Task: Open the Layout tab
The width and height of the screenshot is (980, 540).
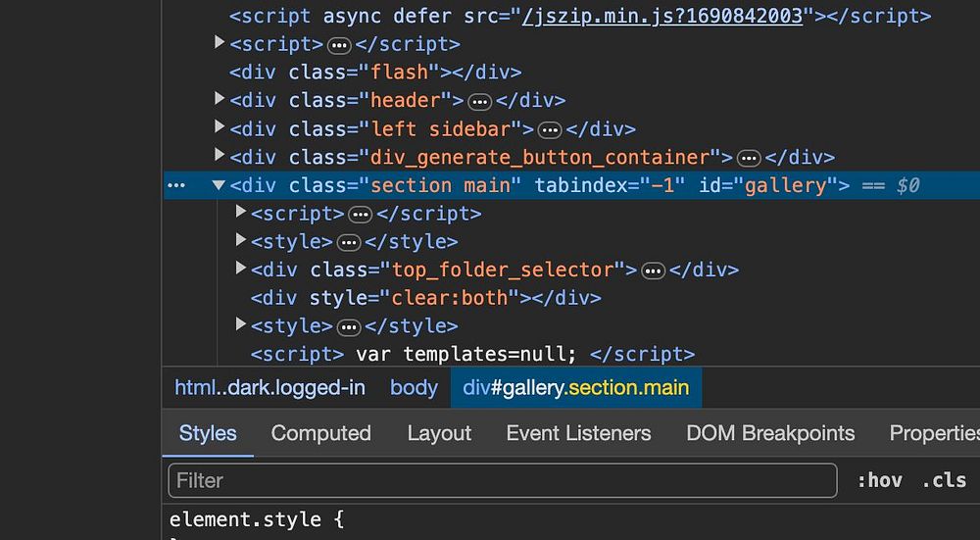Action: (x=439, y=433)
